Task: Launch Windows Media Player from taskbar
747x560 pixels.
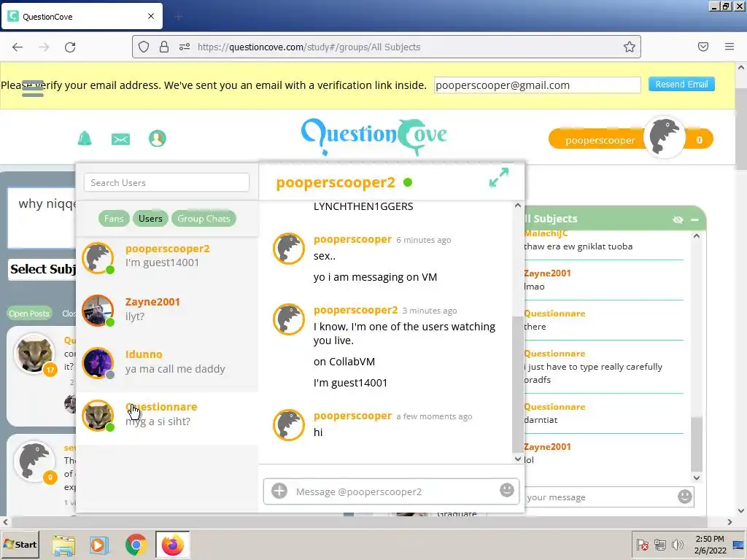Action: point(99,545)
